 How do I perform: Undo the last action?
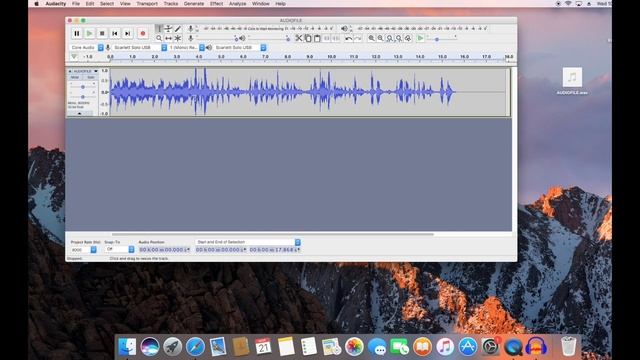tap(348, 38)
